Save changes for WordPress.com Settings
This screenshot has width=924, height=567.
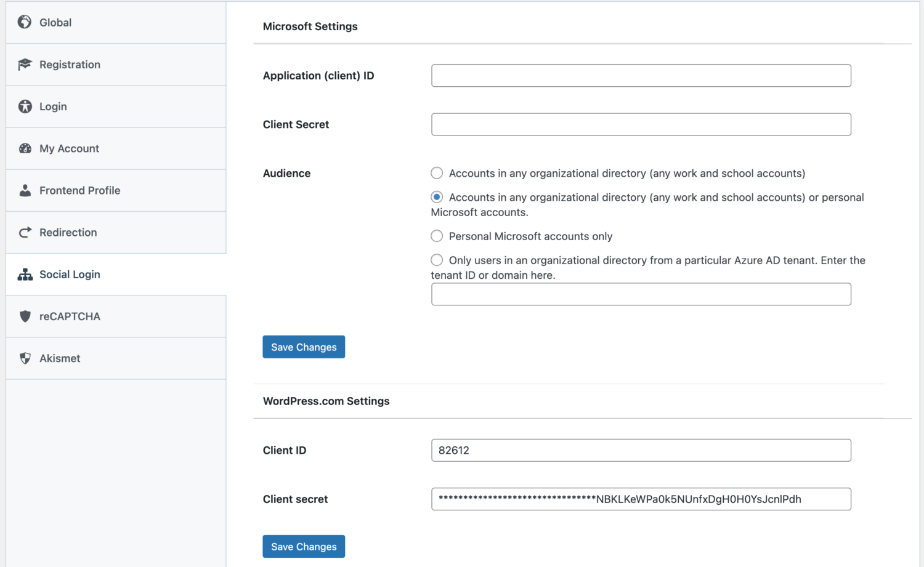point(304,546)
